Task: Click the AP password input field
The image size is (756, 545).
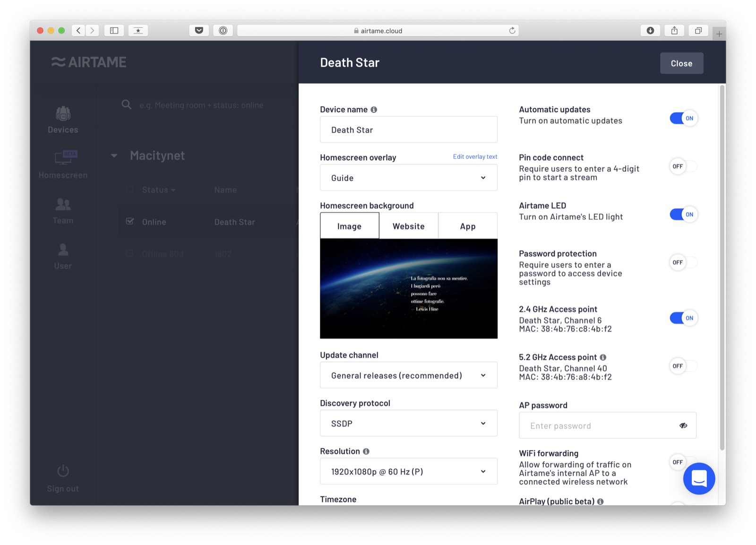Action: 608,425
